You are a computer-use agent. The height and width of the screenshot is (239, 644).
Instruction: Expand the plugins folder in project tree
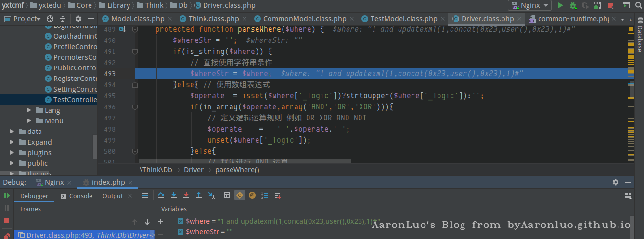click(12, 153)
